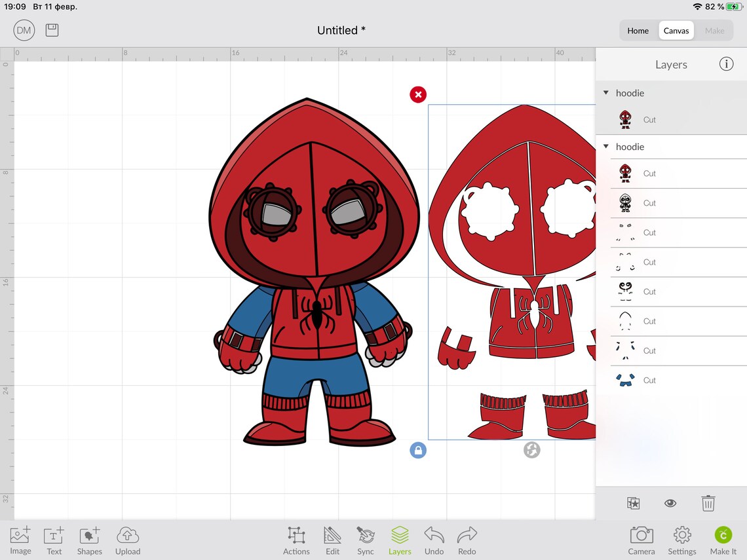Open the Shapes menu
This screenshot has width=747, height=560.
click(x=89, y=539)
